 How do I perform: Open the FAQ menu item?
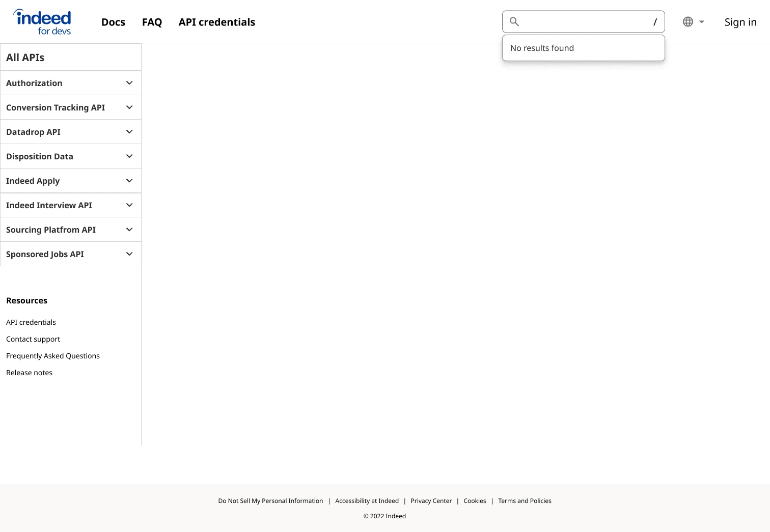point(152,22)
